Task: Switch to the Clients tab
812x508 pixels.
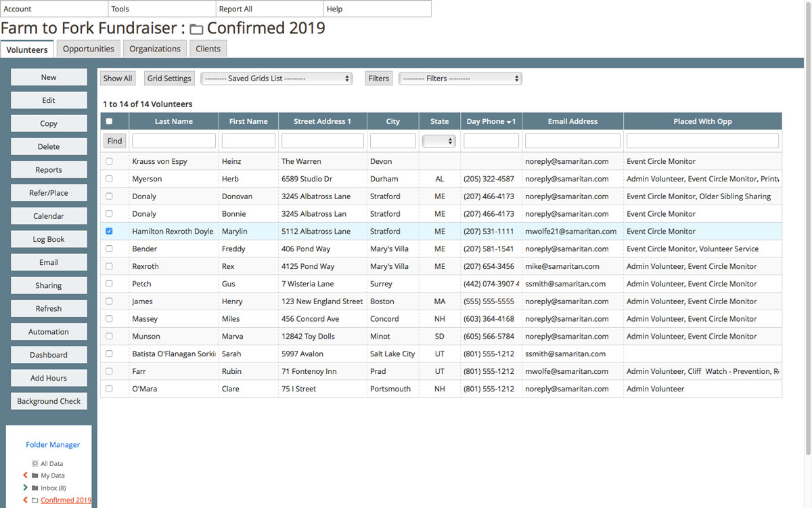Action: click(x=208, y=49)
